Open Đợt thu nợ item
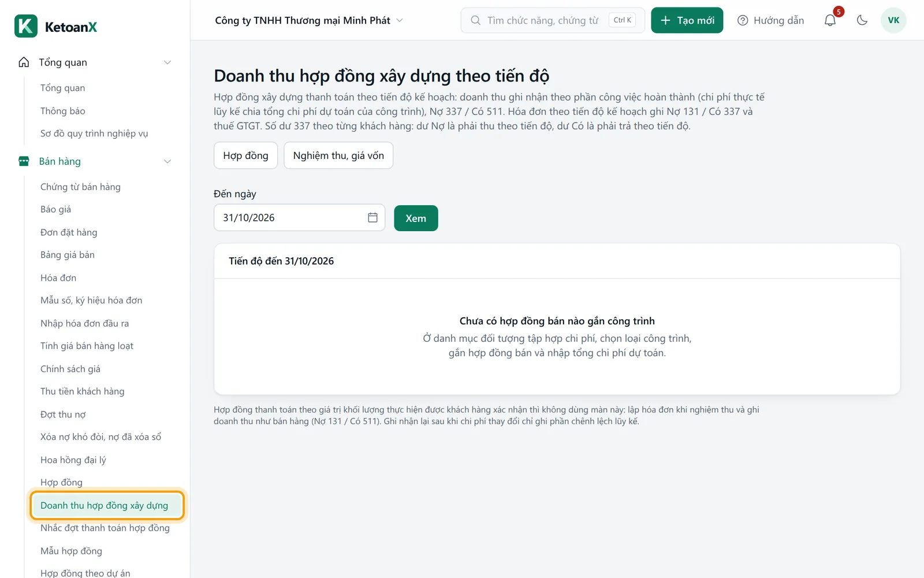 63,414
